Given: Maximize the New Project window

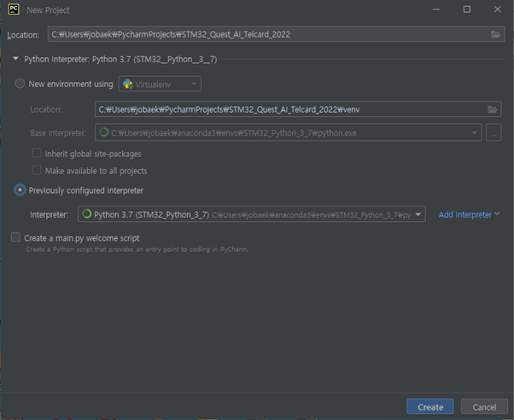Looking at the screenshot, I should [467, 9].
